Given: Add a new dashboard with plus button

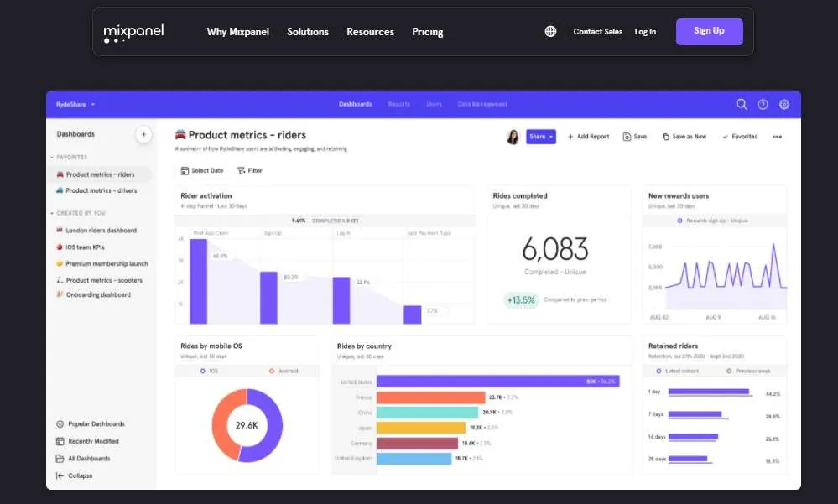Looking at the screenshot, I should point(143,135).
